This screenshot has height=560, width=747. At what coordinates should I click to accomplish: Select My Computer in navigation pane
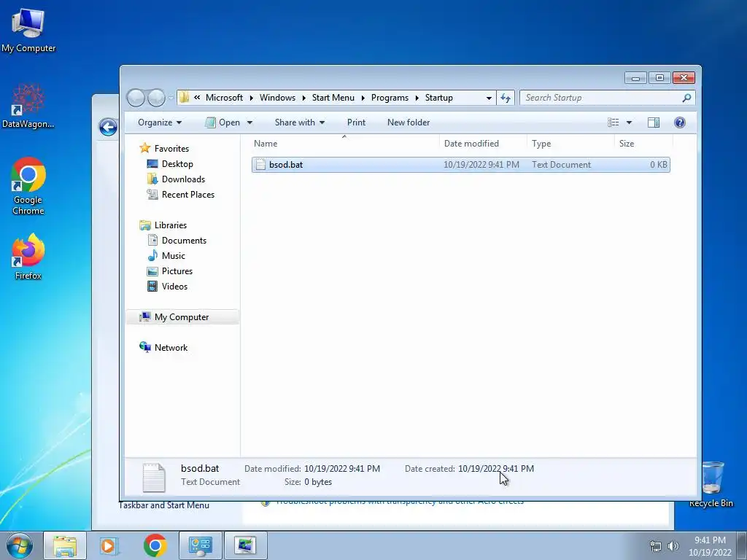[x=182, y=317]
